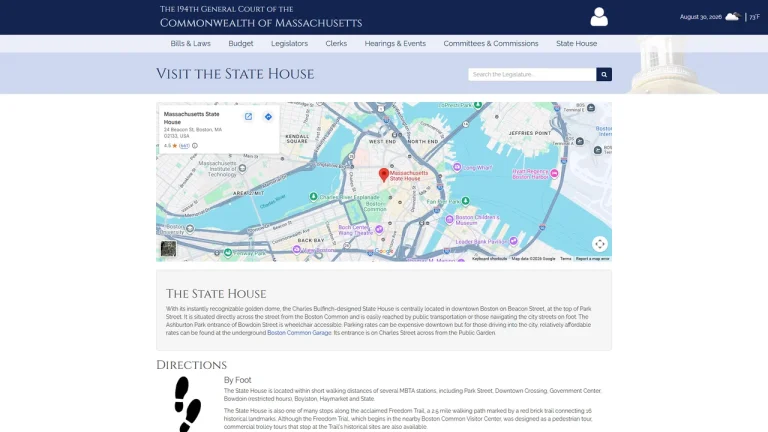The width and height of the screenshot is (768, 432).
Task: Toggle satellite imagery thumbnail on map
Action: 168,248
